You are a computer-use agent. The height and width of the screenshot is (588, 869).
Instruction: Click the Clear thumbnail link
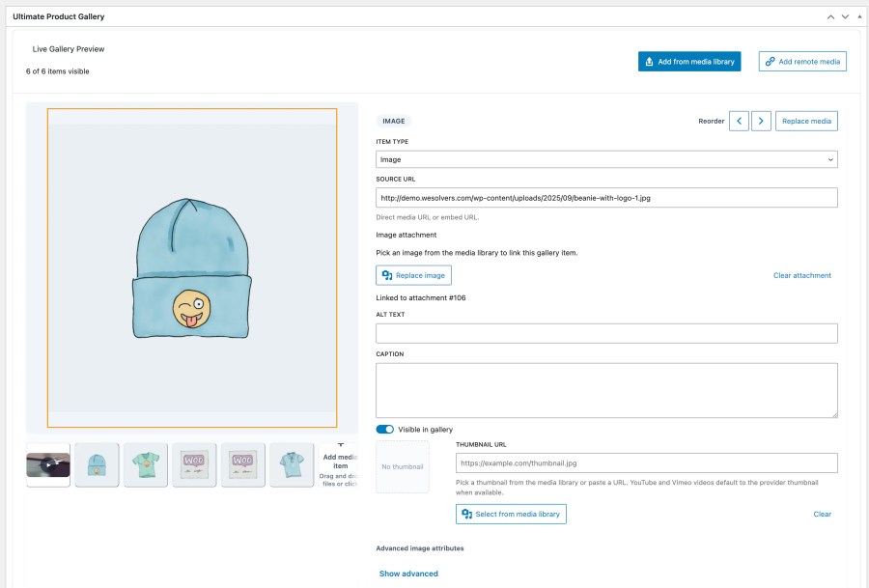[822, 514]
